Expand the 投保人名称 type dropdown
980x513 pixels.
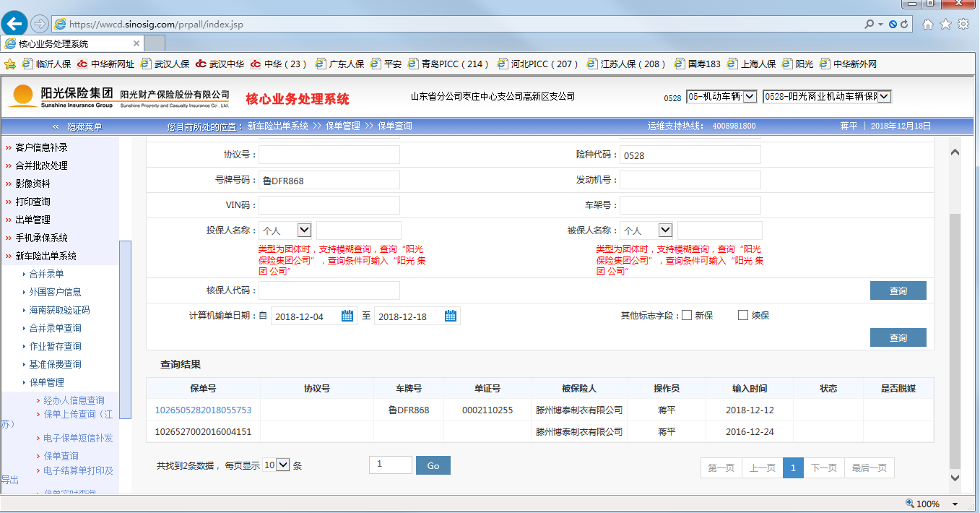[x=304, y=230]
